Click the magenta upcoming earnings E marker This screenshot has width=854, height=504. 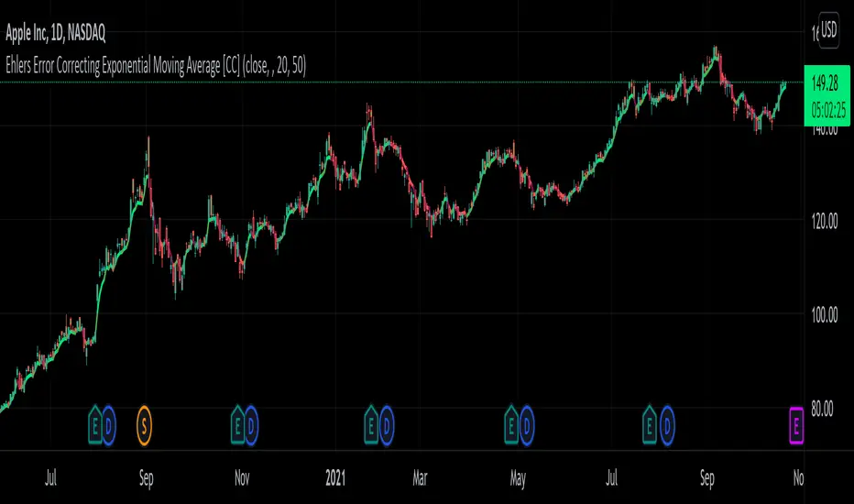tap(796, 425)
